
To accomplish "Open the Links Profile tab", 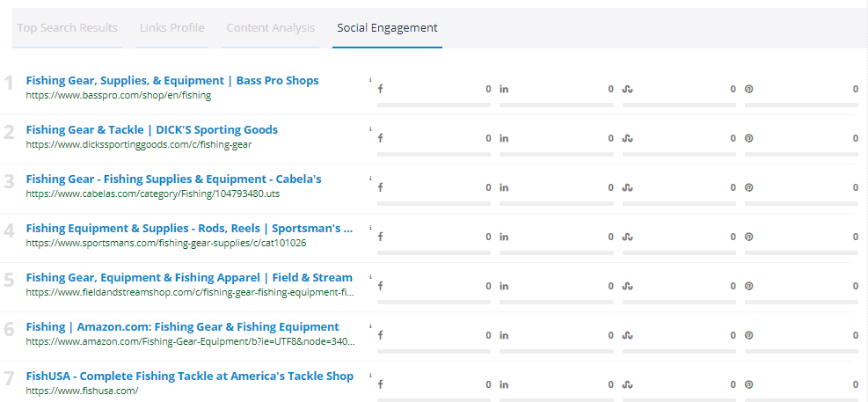I will [171, 27].
